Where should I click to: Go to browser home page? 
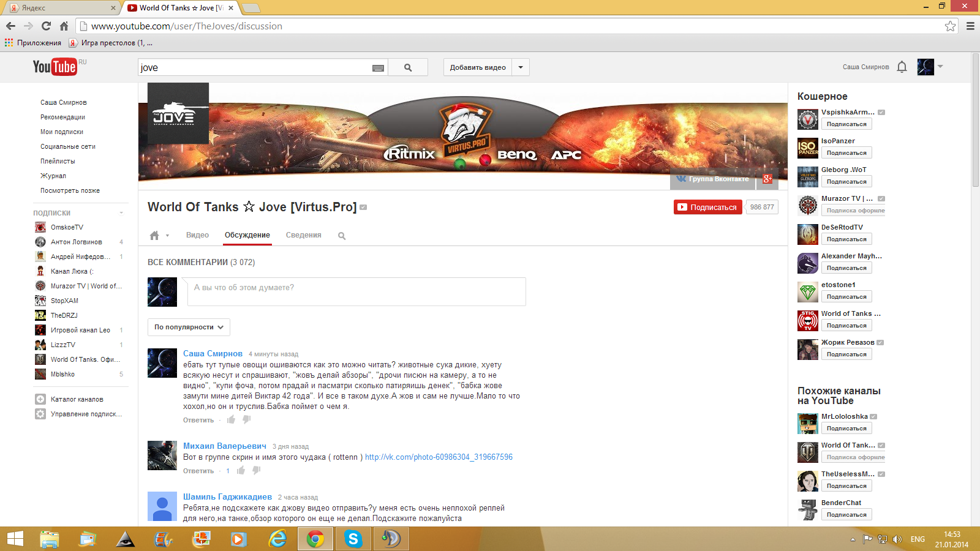[64, 26]
